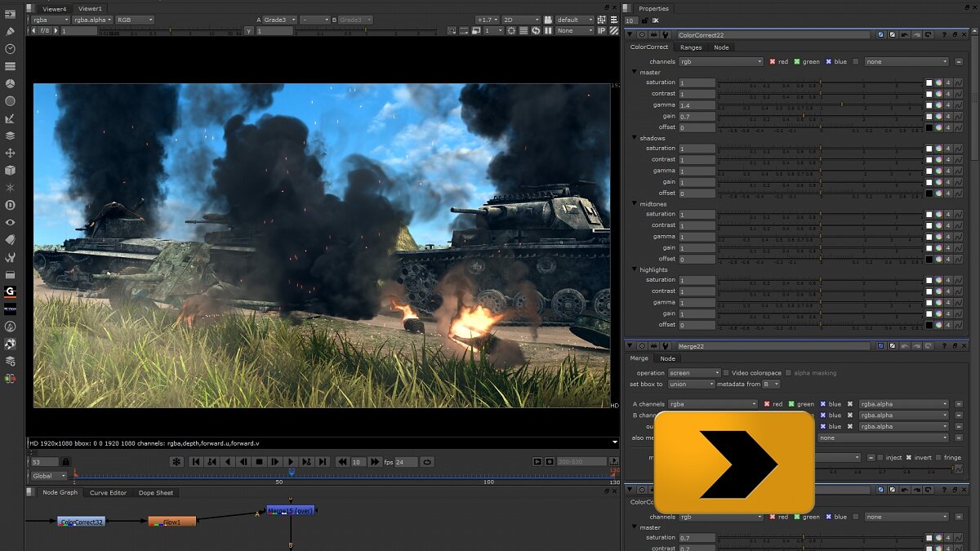Open the Transform move toolbar icon

click(11, 153)
